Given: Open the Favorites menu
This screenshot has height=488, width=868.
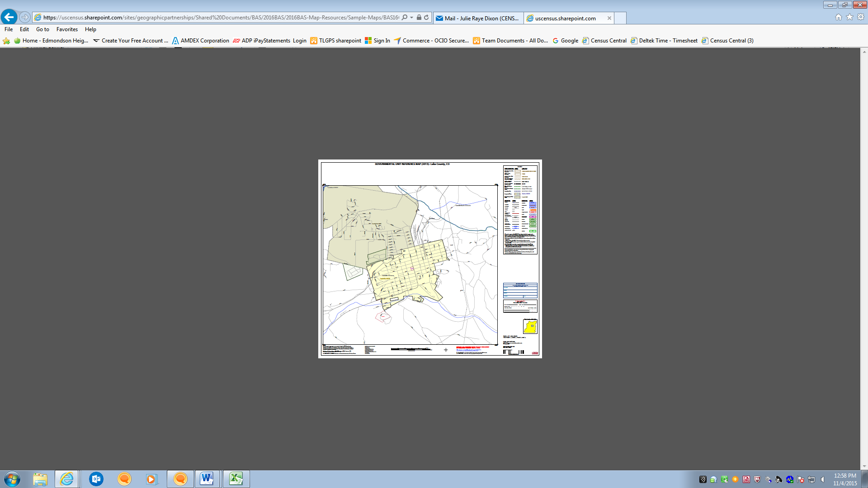Looking at the screenshot, I should (x=67, y=29).
